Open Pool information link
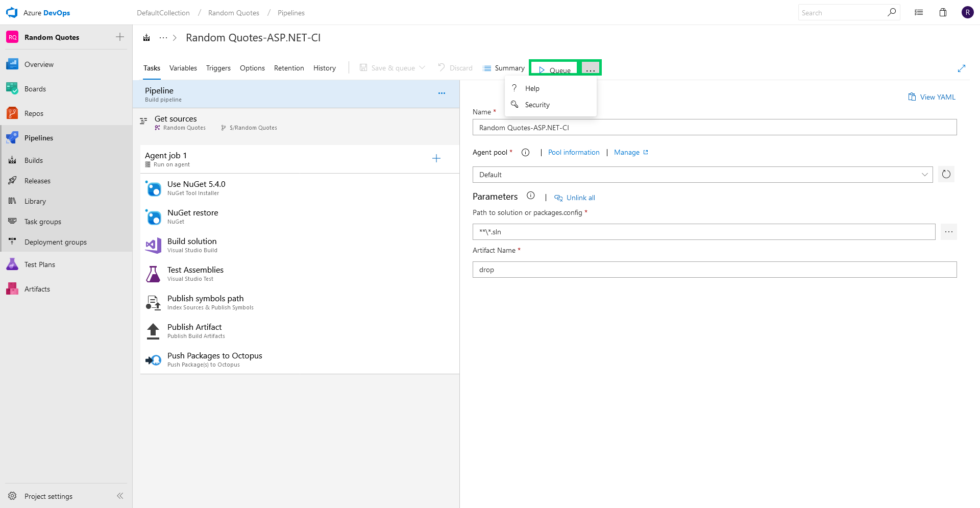Screen dimensions: 980x508 coord(574,152)
